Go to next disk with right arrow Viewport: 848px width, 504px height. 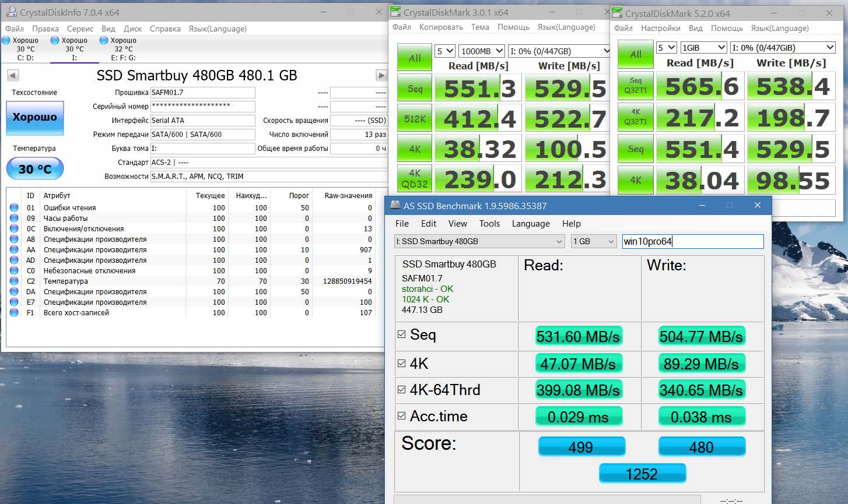click(381, 75)
